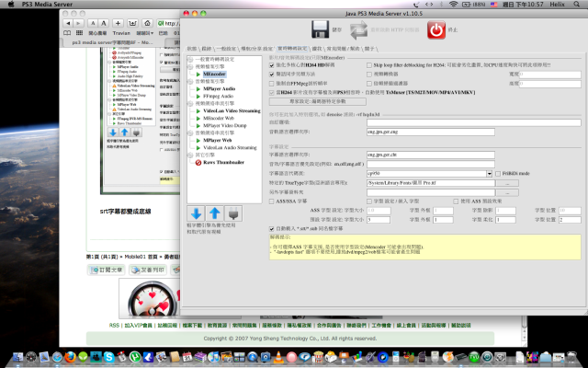
Task: Click the Restart HTTP server arrows icon
Action: click(x=358, y=29)
